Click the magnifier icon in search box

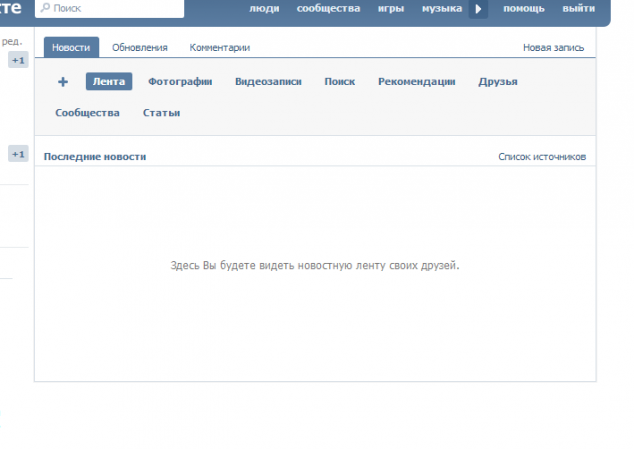tap(45, 8)
